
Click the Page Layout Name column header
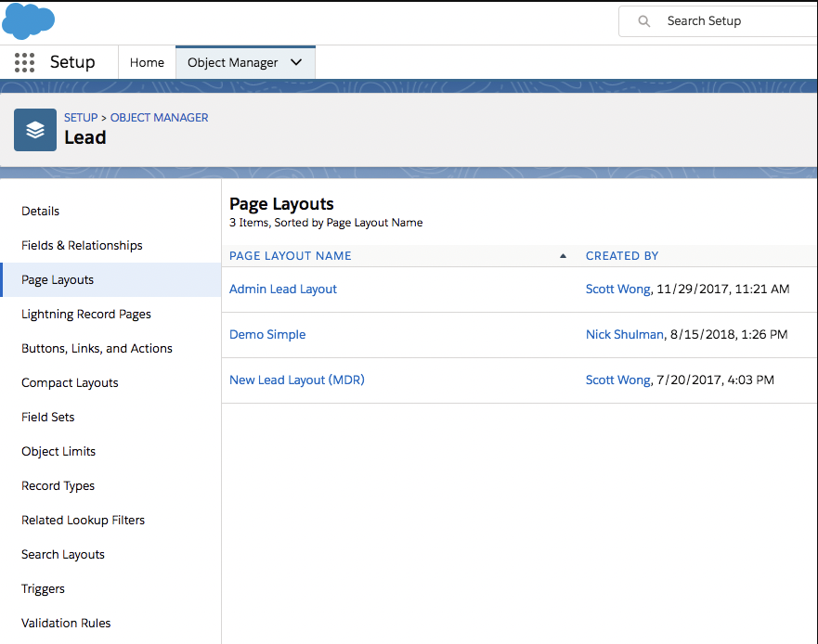click(x=292, y=255)
